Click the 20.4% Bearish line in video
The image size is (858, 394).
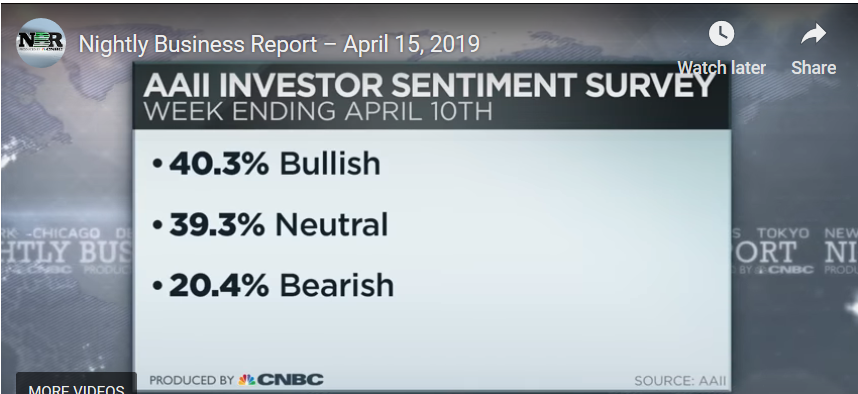(x=273, y=286)
